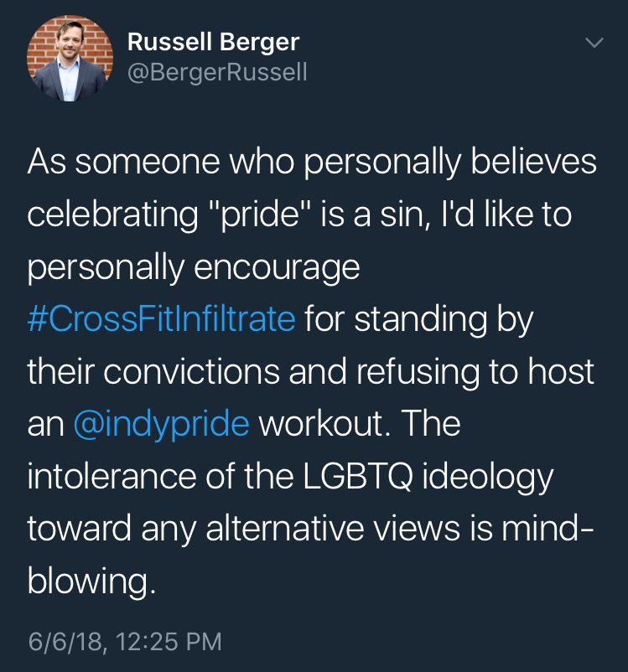Click the word "convictions" in the tweet
This screenshot has width=628, height=672.
pyautogui.click(x=184, y=372)
